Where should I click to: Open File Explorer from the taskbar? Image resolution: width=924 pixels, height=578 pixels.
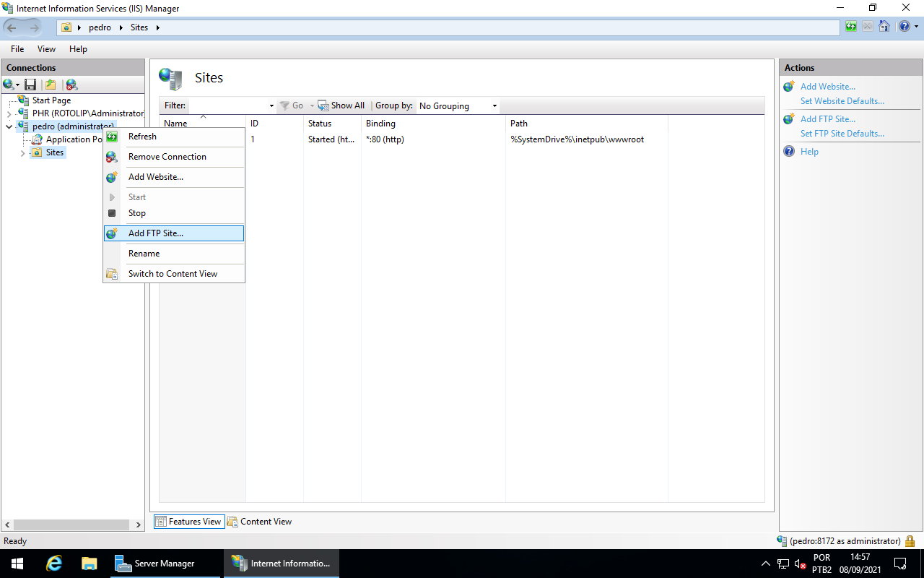point(89,564)
